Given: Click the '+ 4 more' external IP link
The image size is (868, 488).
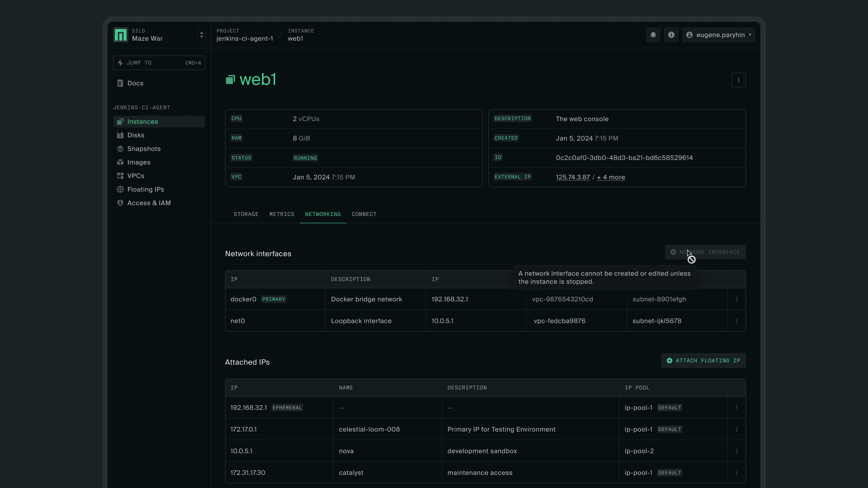Looking at the screenshot, I should click(611, 177).
